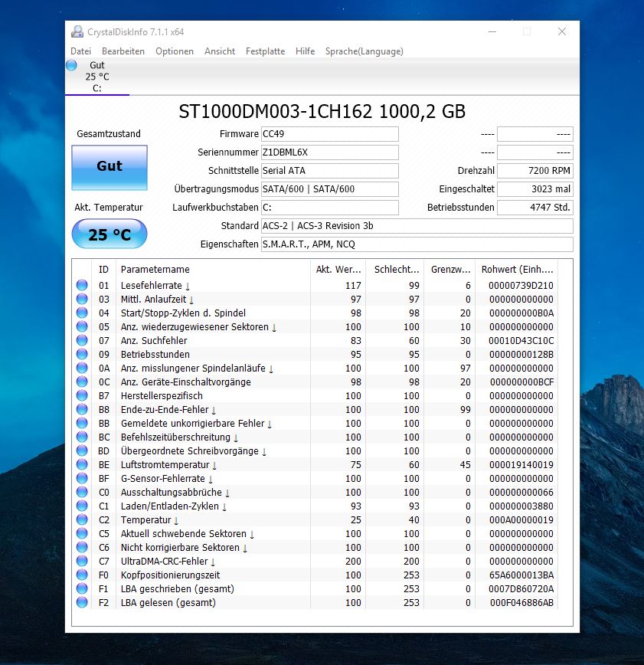The image size is (644, 665).
Task: Click the Eingeschaltet field 3023 mal
Action: tap(535, 189)
